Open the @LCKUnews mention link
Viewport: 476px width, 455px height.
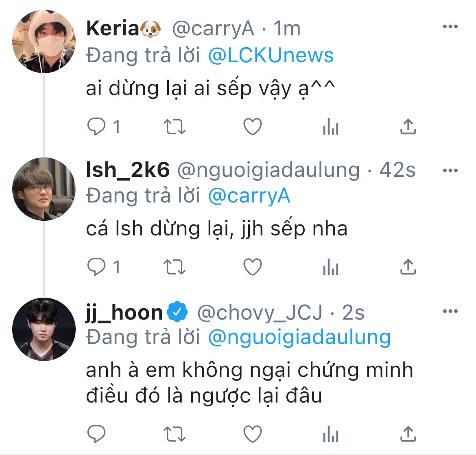271,56
